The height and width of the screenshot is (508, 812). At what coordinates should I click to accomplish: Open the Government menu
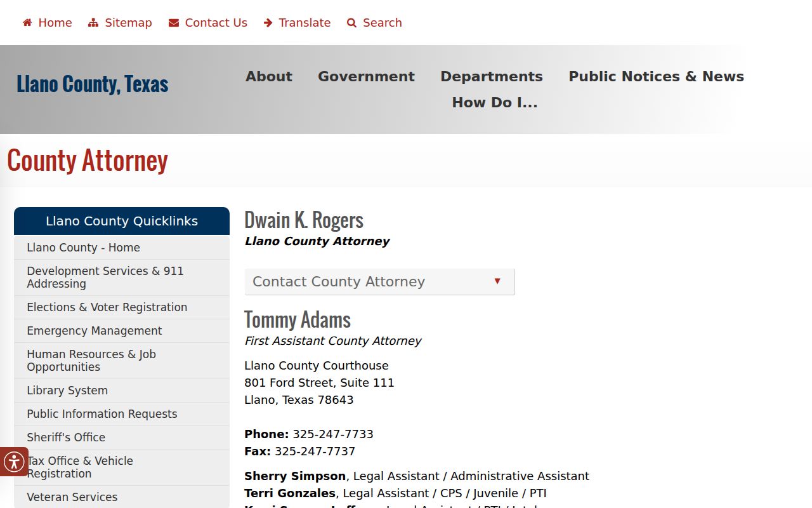(366, 76)
